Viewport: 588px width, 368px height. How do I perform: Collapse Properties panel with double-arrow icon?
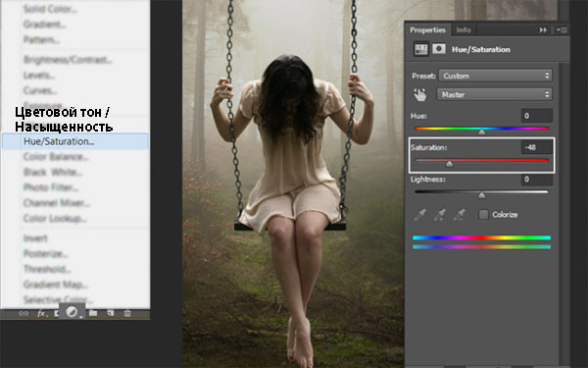point(543,29)
